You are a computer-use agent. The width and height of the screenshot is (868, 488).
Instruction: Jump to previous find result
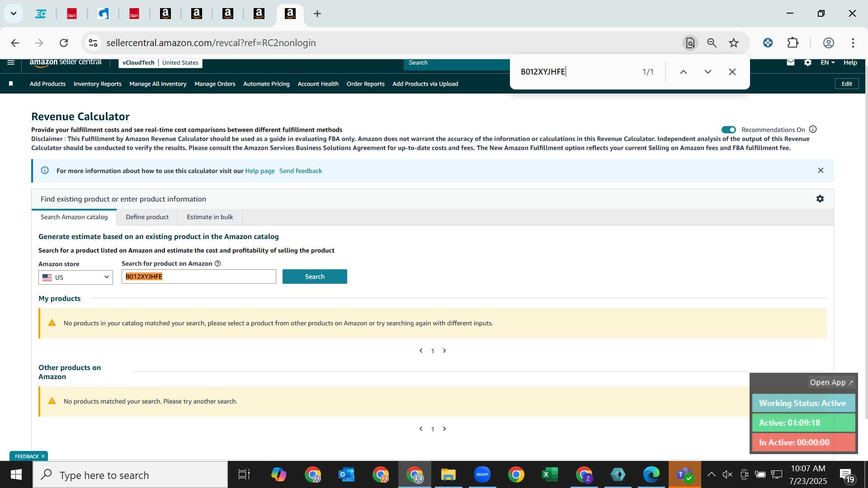coord(684,72)
